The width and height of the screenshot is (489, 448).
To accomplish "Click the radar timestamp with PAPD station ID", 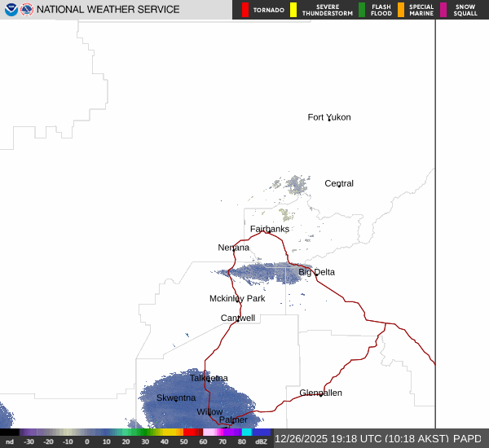I will pyautogui.click(x=378, y=438).
